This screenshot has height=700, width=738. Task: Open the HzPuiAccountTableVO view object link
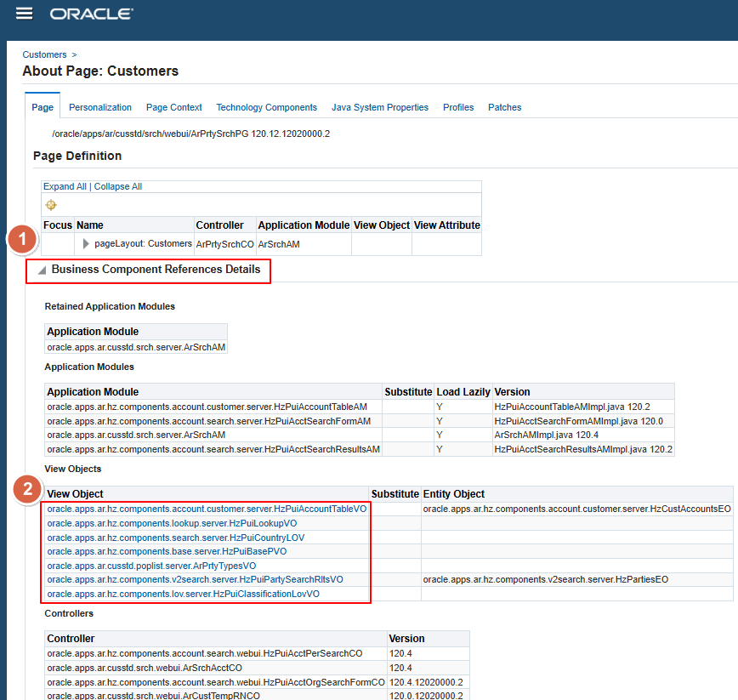pyautogui.click(x=207, y=509)
